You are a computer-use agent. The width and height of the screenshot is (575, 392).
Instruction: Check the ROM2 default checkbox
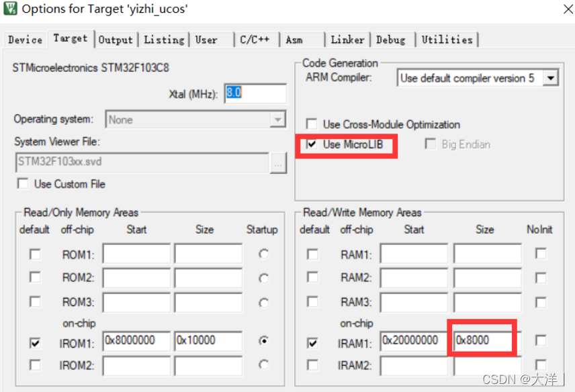pos(35,277)
